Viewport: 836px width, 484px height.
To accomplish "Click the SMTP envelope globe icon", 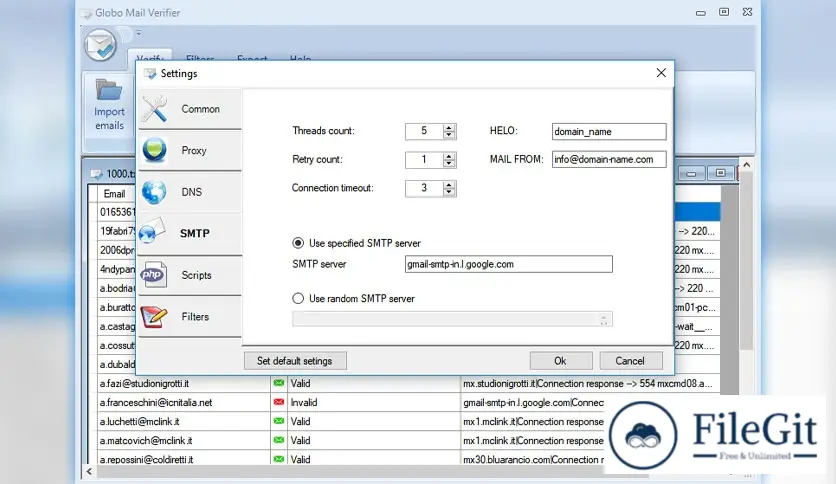I will click(152, 231).
